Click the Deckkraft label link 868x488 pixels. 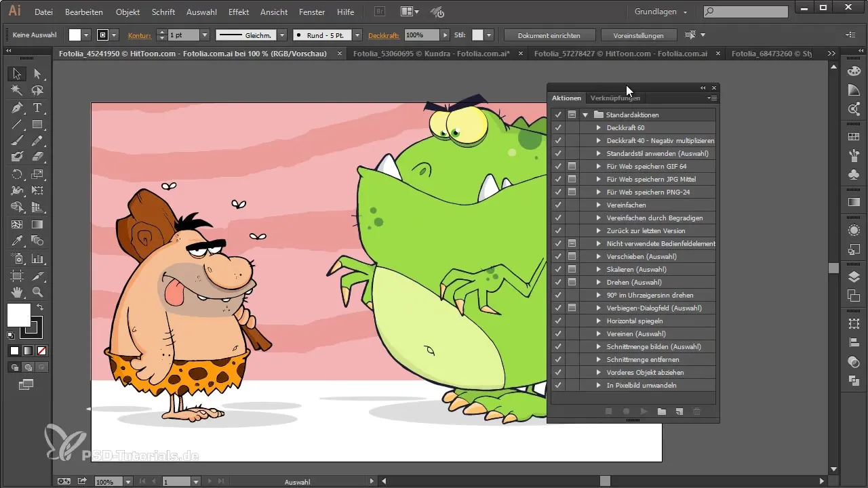(384, 35)
